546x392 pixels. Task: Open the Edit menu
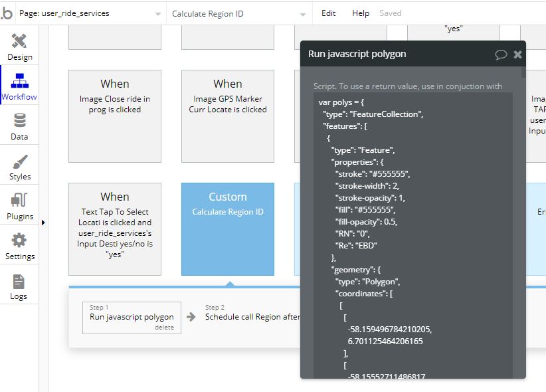tap(328, 13)
